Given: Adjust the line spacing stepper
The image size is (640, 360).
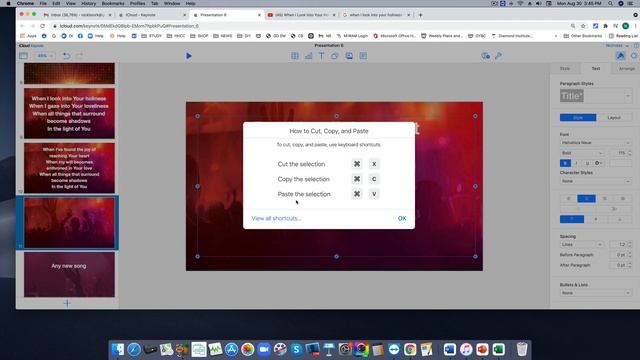Looking at the screenshot, I should tap(629, 244).
